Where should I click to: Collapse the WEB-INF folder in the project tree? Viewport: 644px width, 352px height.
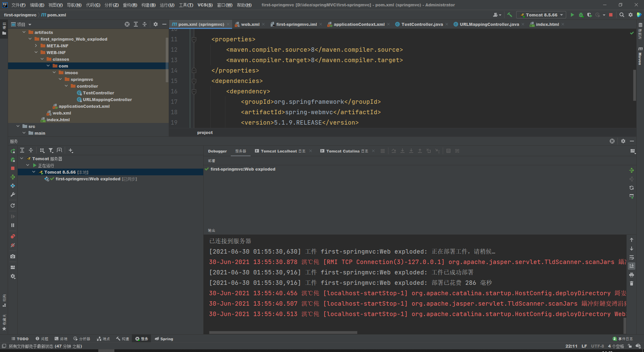(36, 52)
